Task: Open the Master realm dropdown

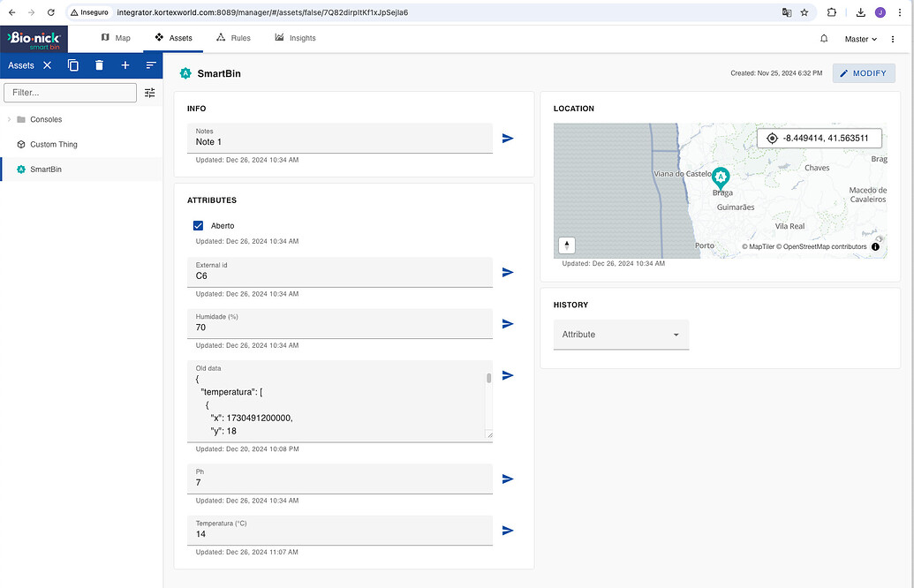Action: coord(860,39)
